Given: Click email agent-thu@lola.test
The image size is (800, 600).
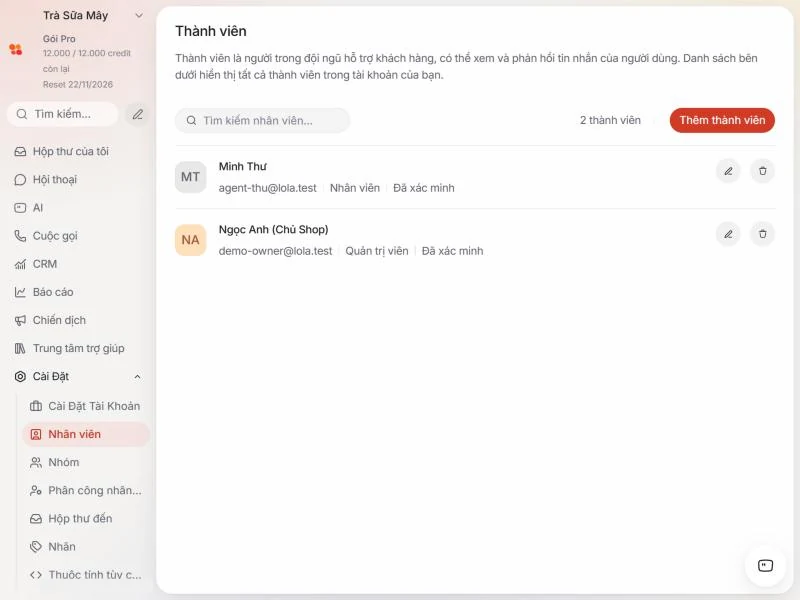Looking at the screenshot, I should pos(267,188).
